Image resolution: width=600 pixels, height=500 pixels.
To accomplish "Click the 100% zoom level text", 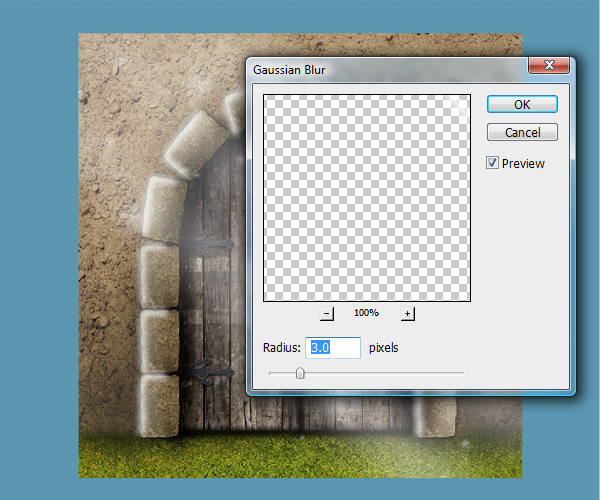I will (x=366, y=313).
